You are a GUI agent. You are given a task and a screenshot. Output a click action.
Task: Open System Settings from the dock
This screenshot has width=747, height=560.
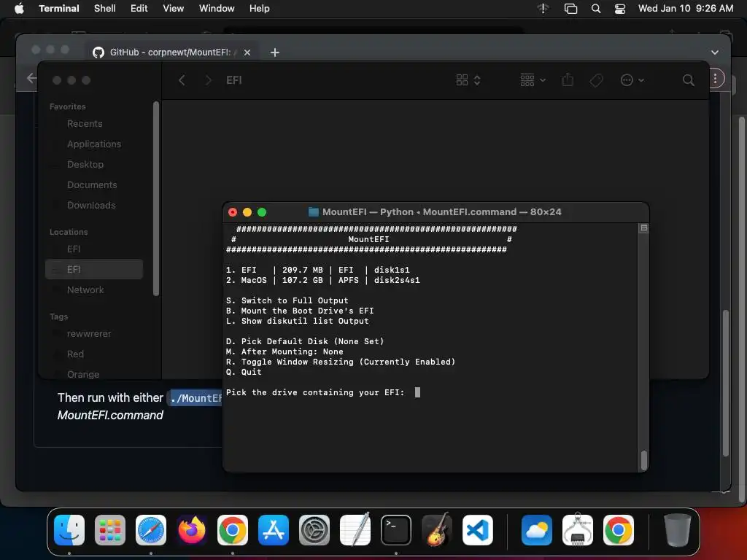314,530
